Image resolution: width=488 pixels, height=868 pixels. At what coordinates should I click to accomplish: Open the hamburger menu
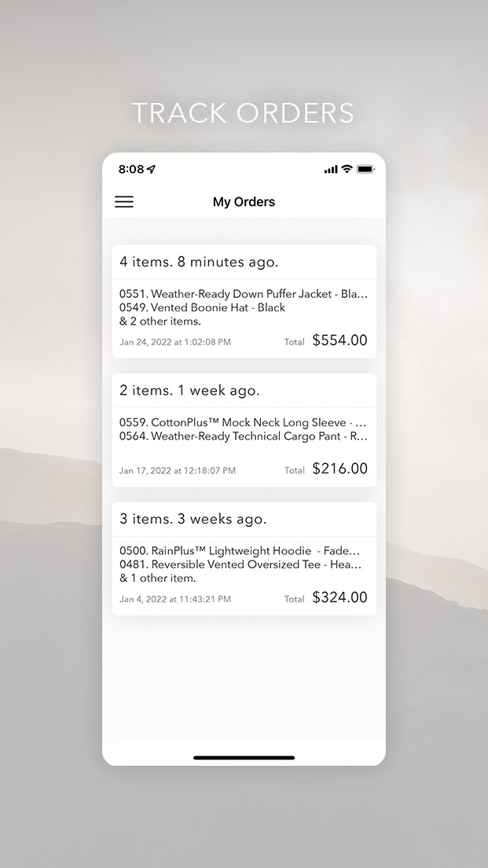[x=124, y=202]
